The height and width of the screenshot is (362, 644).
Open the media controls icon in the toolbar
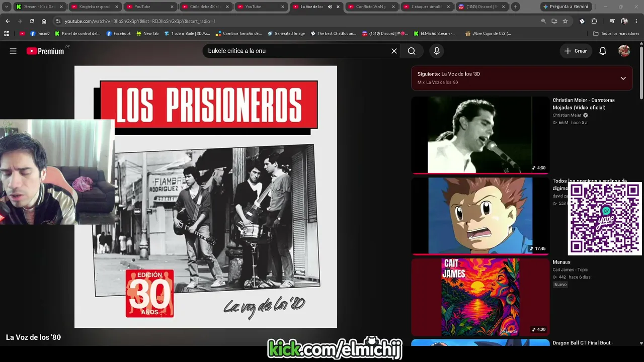612,21
